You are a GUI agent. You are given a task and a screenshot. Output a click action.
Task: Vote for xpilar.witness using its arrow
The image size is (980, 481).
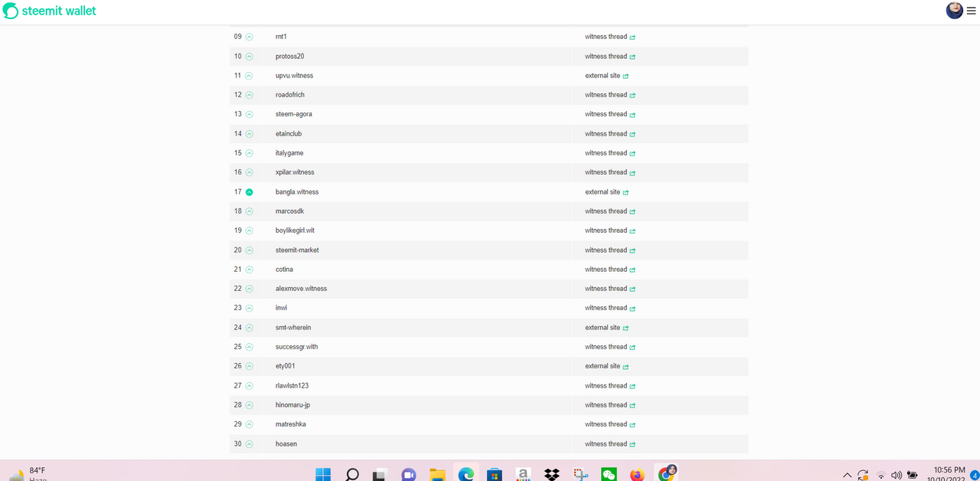point(249,172)
